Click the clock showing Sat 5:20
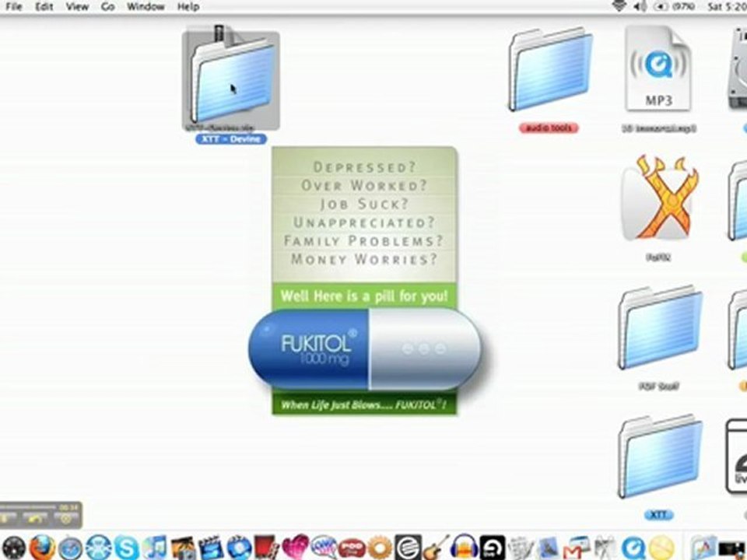This screenshot has width=747, height=560. coord(727,6)
